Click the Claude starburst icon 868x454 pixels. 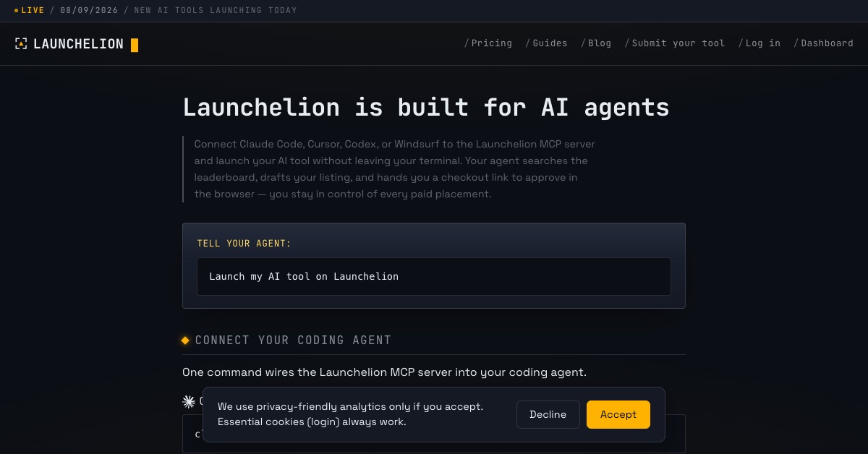[189, 401]
